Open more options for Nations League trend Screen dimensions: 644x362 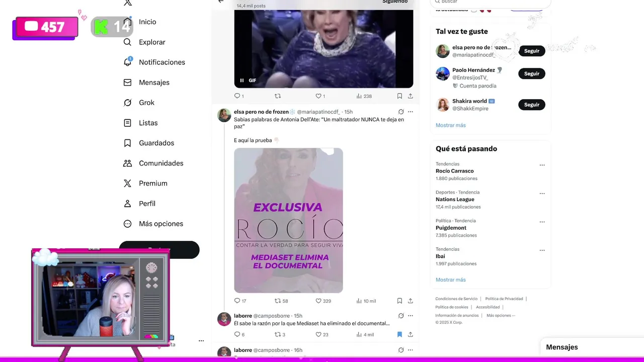pos(542,194)
